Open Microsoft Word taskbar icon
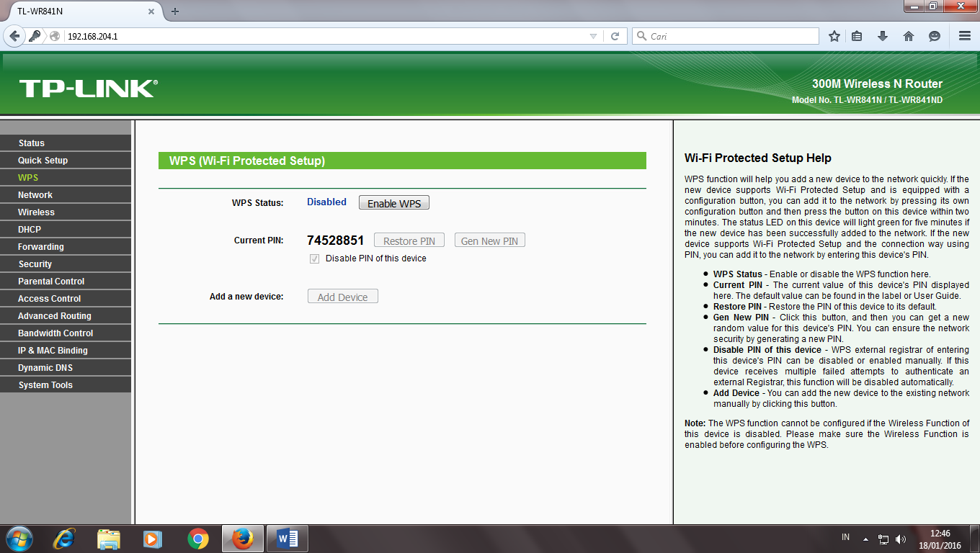 click(x=288, y=539)
